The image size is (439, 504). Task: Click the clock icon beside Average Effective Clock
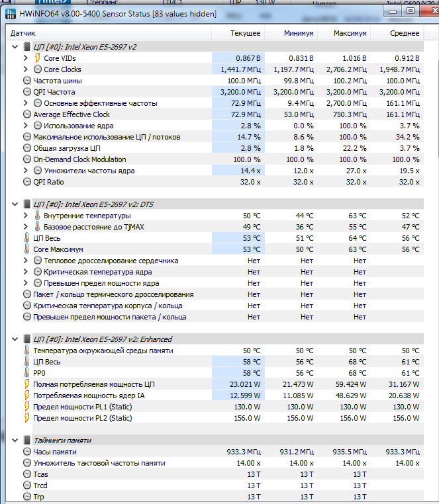(27, 114)
